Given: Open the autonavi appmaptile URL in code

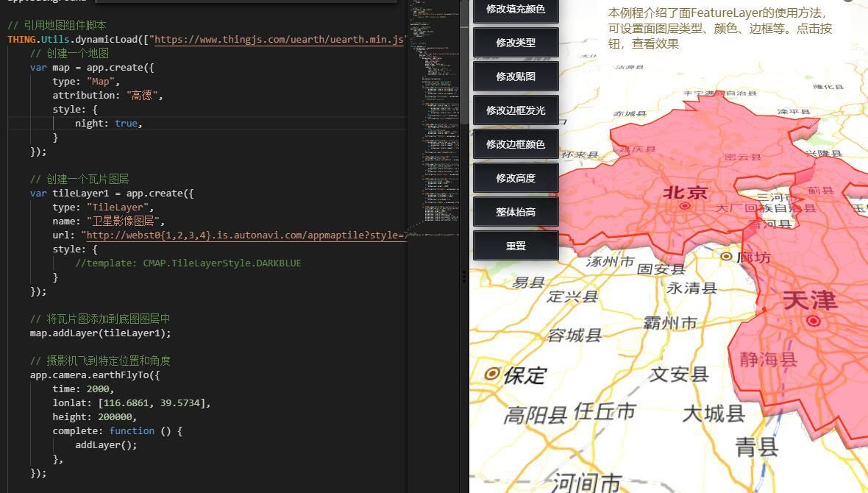Looking at the screenshot, I should point(246,235).
